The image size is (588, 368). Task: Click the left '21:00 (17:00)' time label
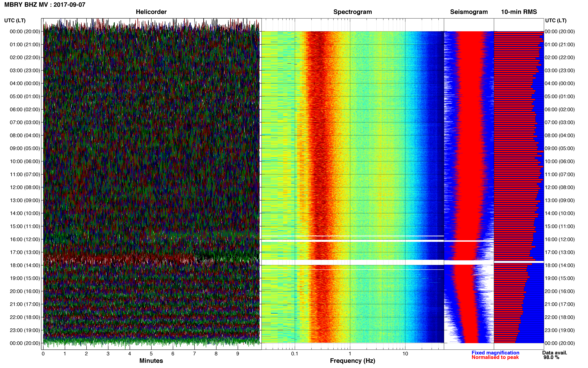pos(25,304)
